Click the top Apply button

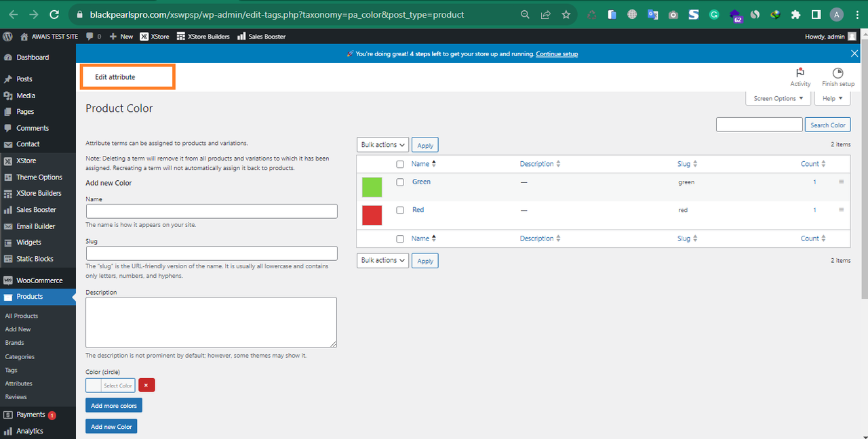point(425,145)
